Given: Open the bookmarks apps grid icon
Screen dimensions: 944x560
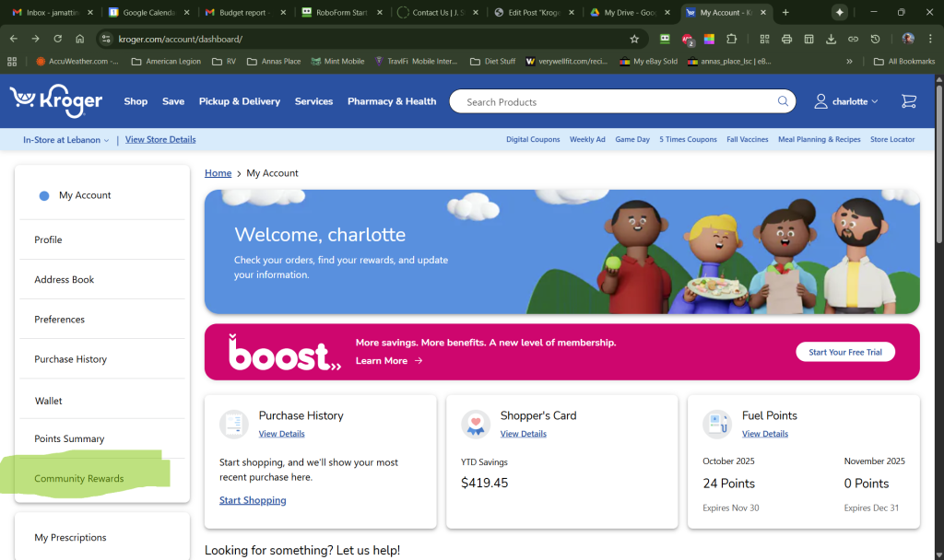Looking at the screenshot, I should 12,62.
